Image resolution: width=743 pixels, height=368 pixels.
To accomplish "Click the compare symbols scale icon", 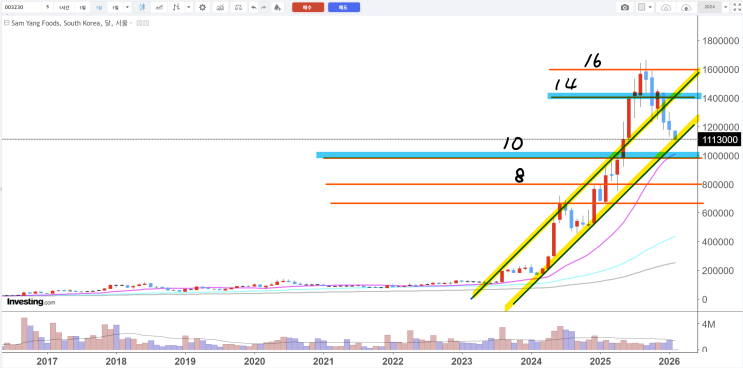I will [238, 7].
